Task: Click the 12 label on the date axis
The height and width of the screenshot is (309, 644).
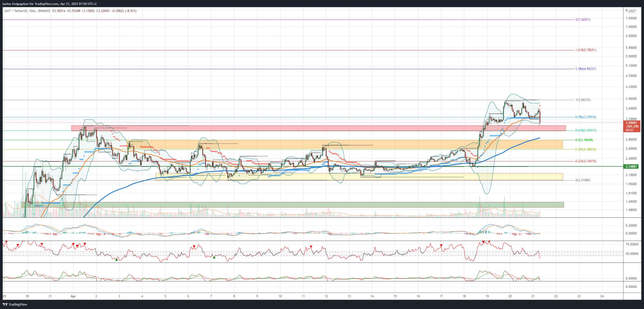Action: coord(326,296)
